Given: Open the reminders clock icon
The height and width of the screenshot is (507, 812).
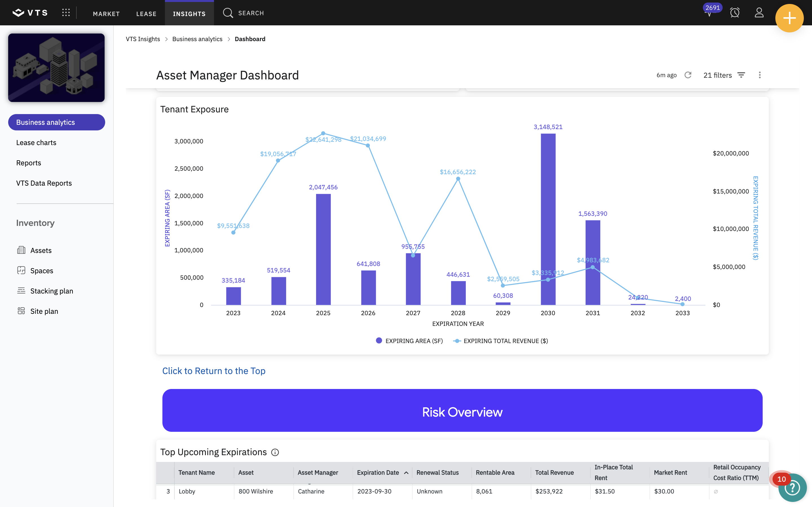Looking at the screenshot, I should (x=735, y=13).
